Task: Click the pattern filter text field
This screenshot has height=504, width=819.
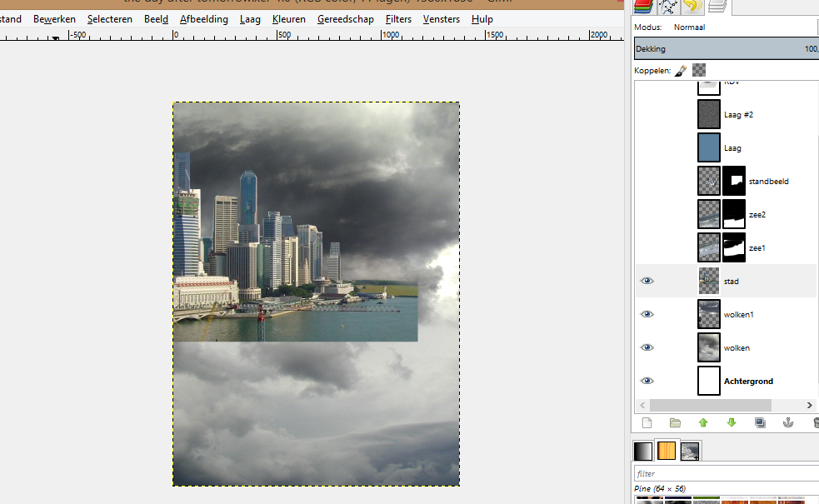Action: click(x=725, y=473)
